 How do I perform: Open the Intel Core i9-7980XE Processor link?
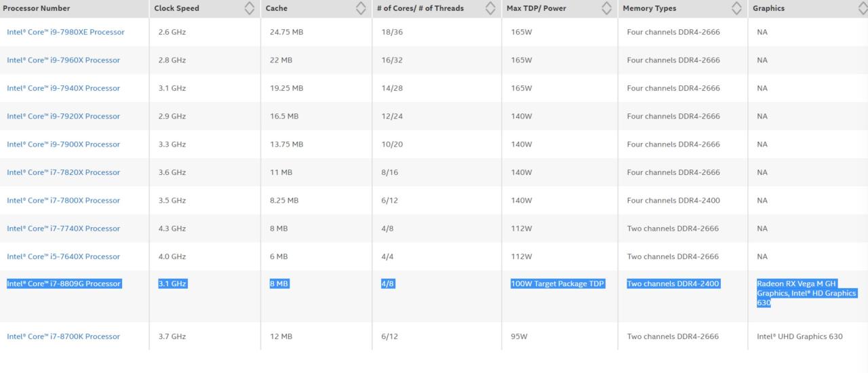(66, 32)
